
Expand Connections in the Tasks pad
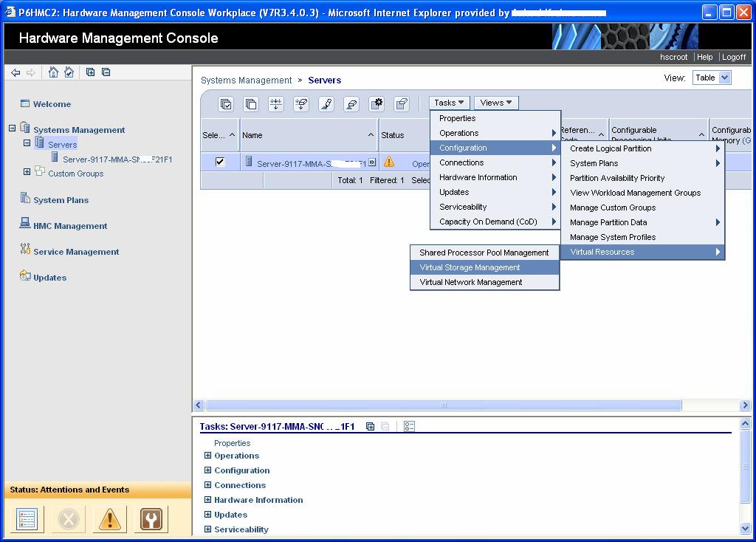[207, 484]
